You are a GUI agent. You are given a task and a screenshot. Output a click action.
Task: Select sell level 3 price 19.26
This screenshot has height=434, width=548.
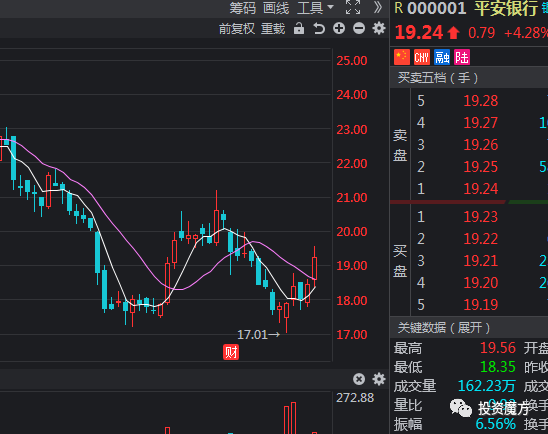tap(481, 145)
